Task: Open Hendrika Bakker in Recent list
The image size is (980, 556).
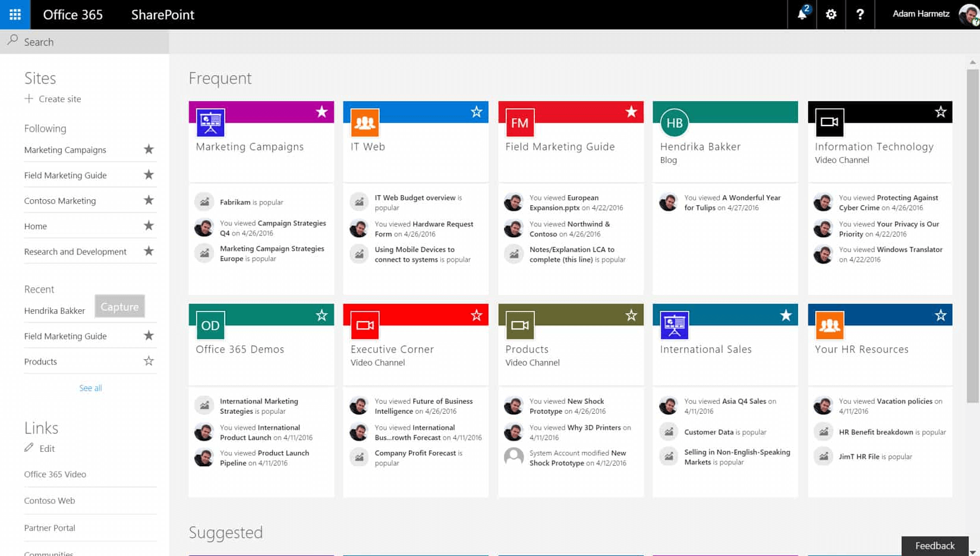Action: pos(55,310)
